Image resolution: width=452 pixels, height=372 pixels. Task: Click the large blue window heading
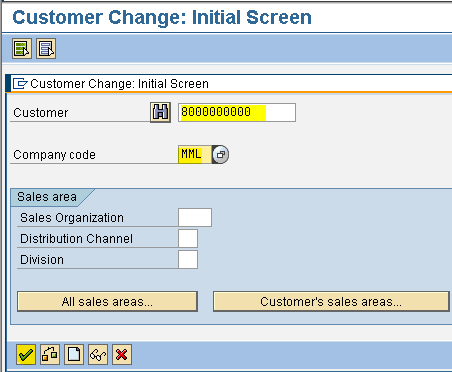pos(162,17)
